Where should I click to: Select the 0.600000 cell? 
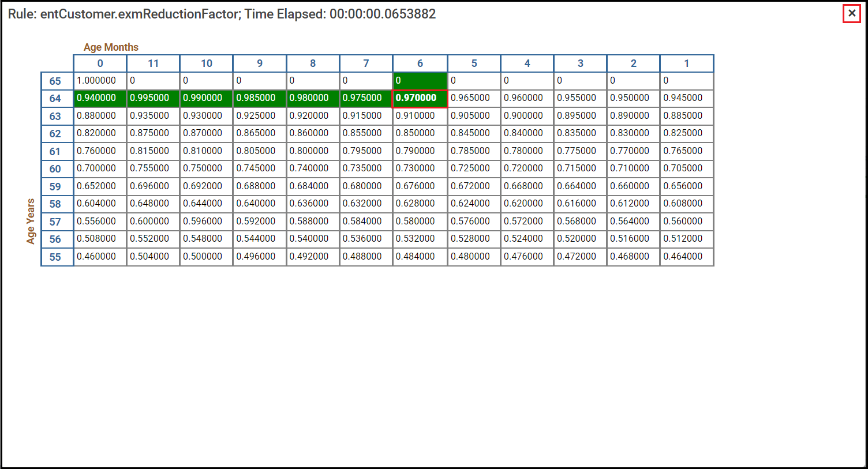[x=153, y=222]
